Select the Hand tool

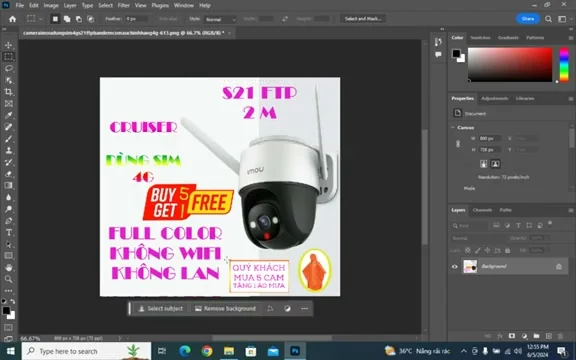[8, 267]
